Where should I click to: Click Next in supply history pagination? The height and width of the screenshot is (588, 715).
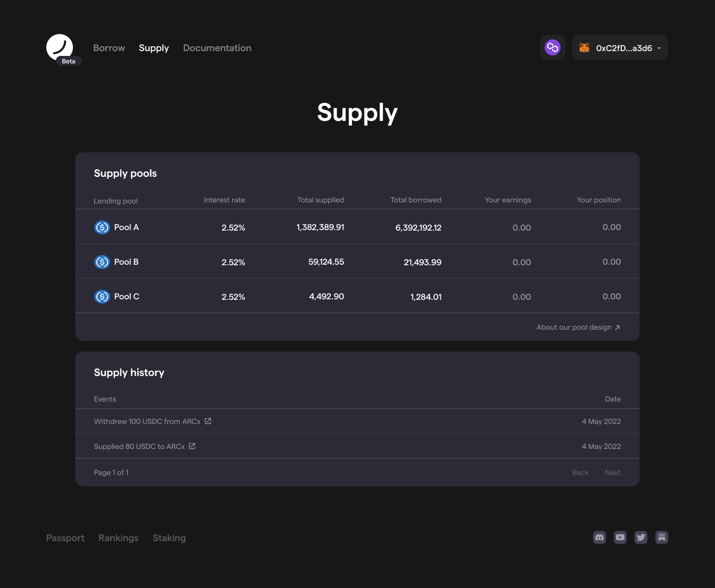(612, 472)
